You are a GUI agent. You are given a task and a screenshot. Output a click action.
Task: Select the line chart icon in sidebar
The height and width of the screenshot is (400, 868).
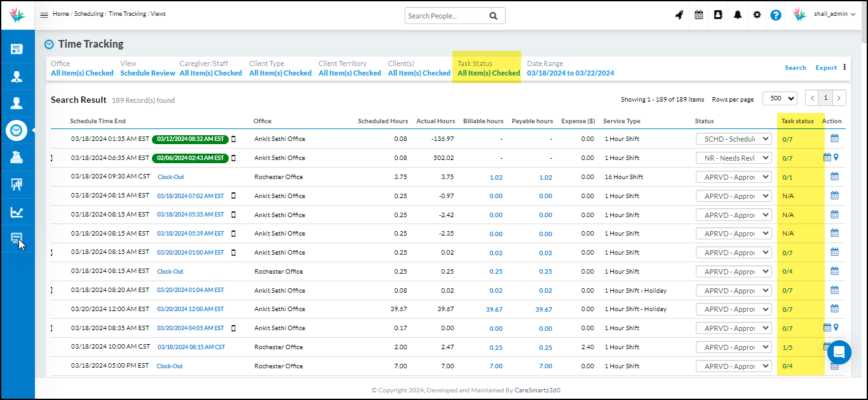(17, 212)
